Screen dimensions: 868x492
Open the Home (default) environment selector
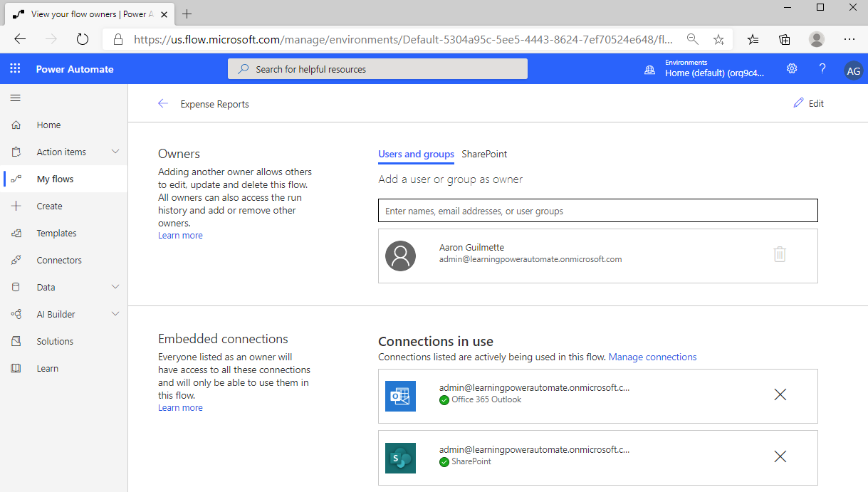[714, 69]
